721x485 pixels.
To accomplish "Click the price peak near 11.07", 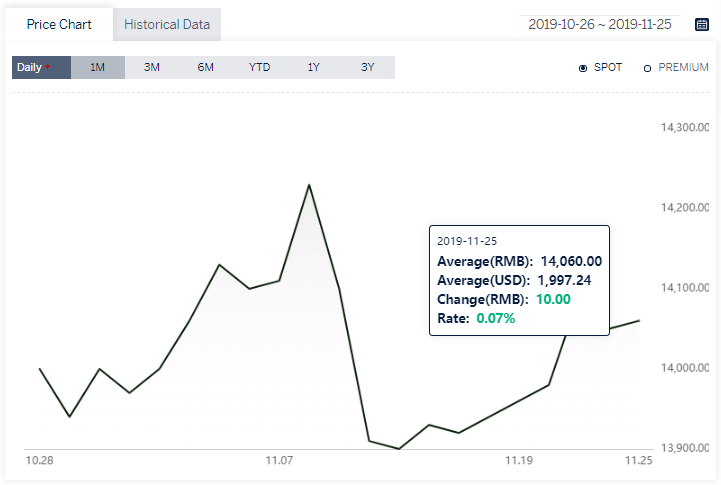I will point(309,185).
